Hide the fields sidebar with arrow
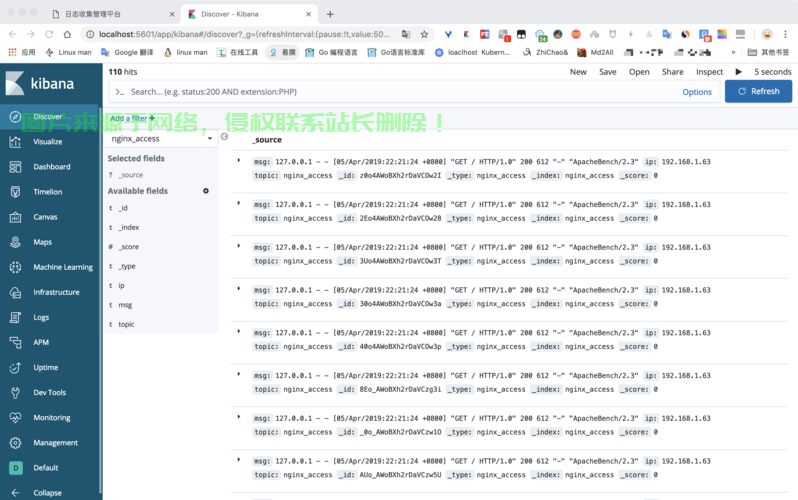 click(x=224, y=136)
